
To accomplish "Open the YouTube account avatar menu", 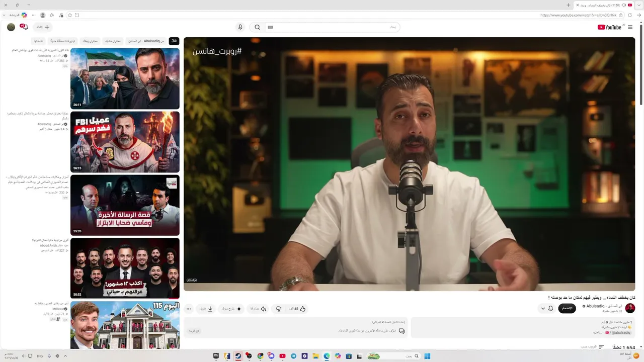I will pos(11,27).
